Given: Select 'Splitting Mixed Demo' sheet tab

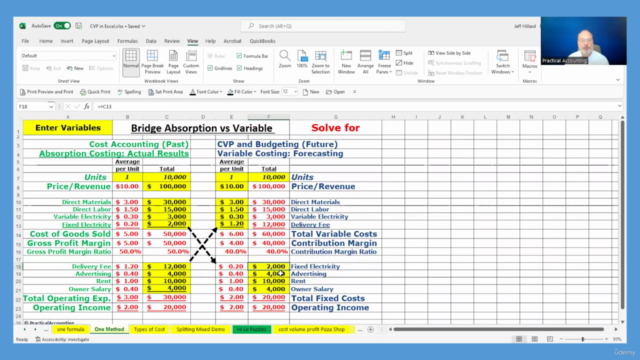Looking at the screenshot, I should click(200, 329).
